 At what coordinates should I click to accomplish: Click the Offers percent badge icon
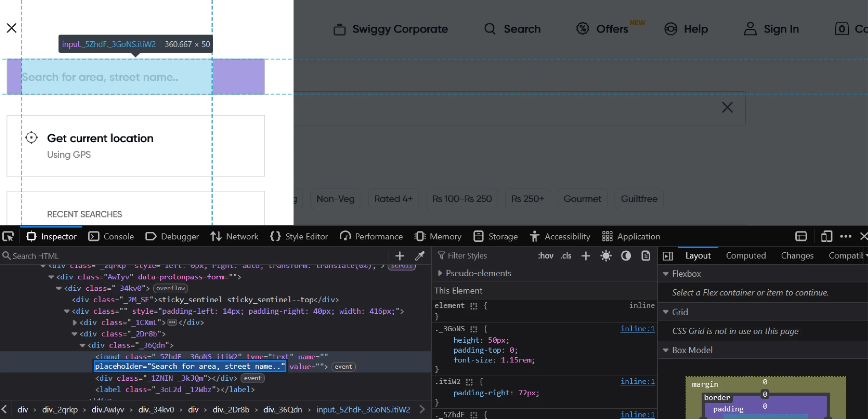click(x=583, y=28)
